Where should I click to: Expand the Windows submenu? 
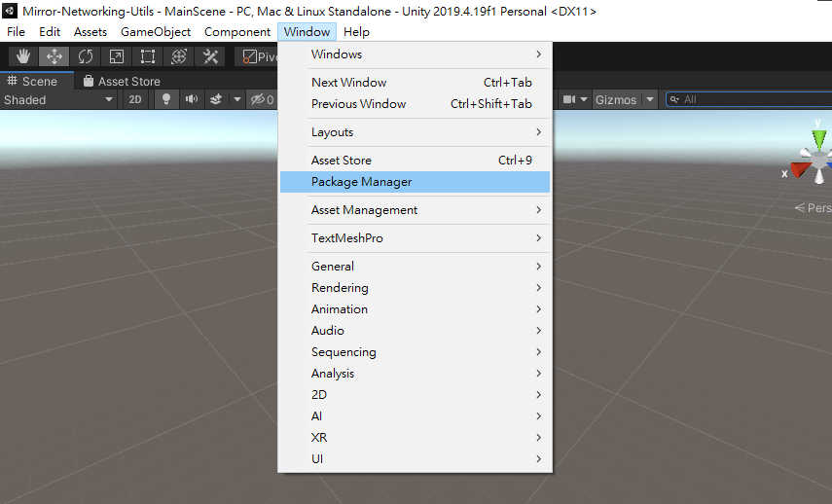(415, 54)
